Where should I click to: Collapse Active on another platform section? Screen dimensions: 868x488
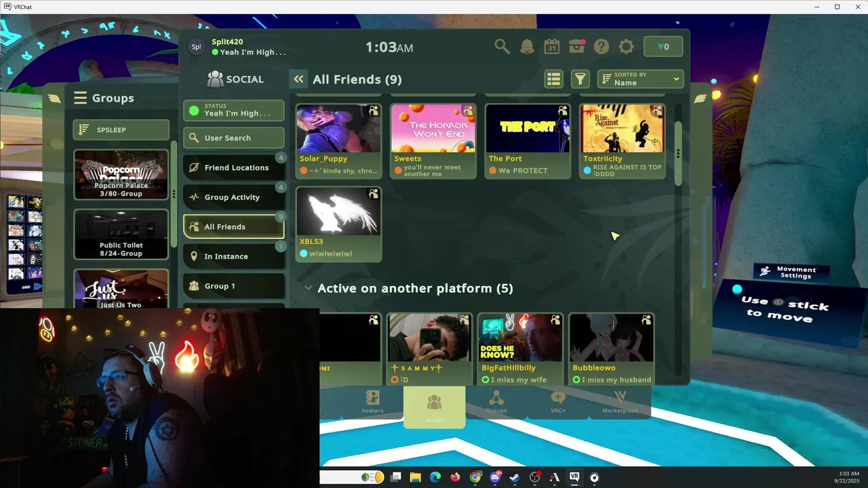click(x=309, y=288)
